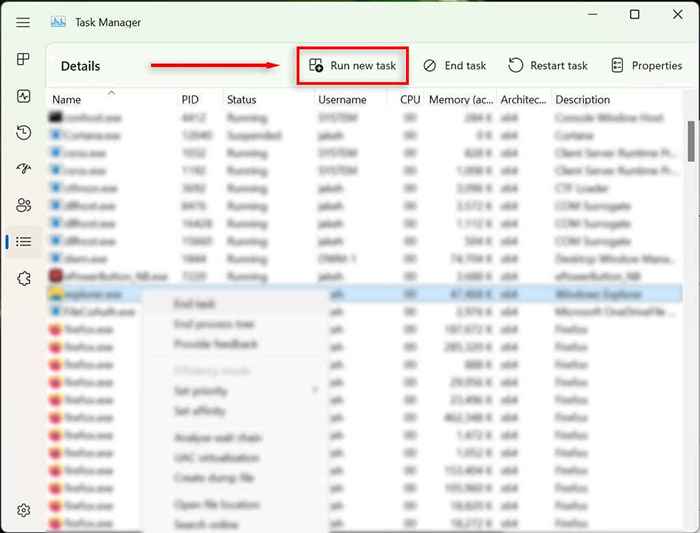Viewport: 700px width, 533px height.
Task: Sort by the Memory column header
Action: [x=461, y=100]
